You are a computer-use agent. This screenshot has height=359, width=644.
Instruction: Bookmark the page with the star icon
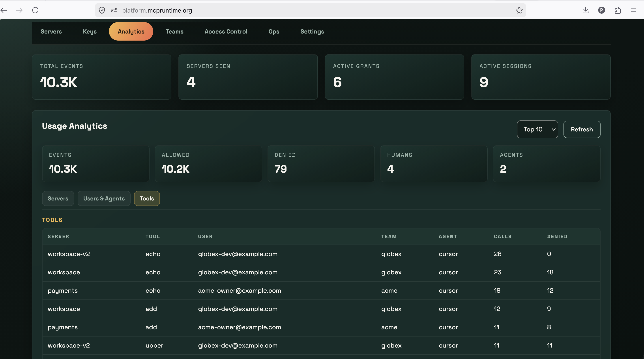pos(519,10)
